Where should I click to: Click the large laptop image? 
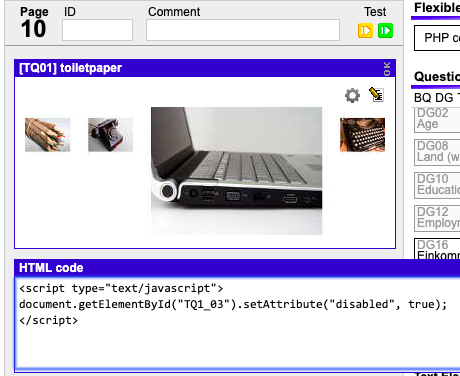coord(236,171)
